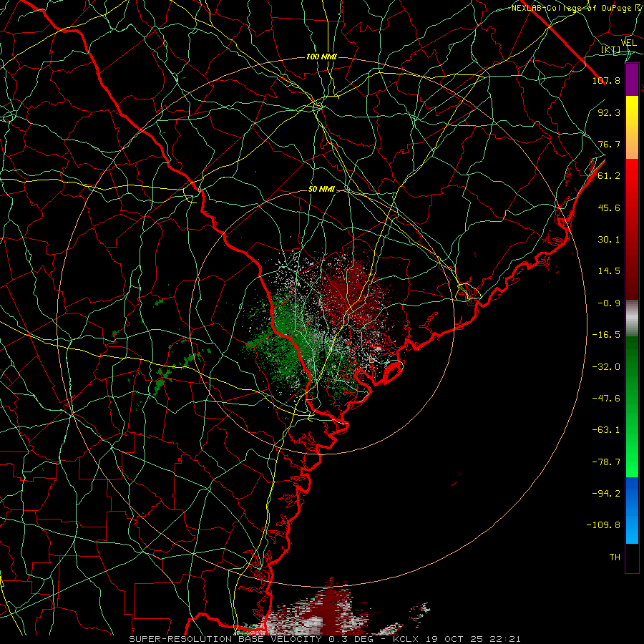Click the -32.0 velocity scale value
Screen dimensions: 644x644
(606, 367)
